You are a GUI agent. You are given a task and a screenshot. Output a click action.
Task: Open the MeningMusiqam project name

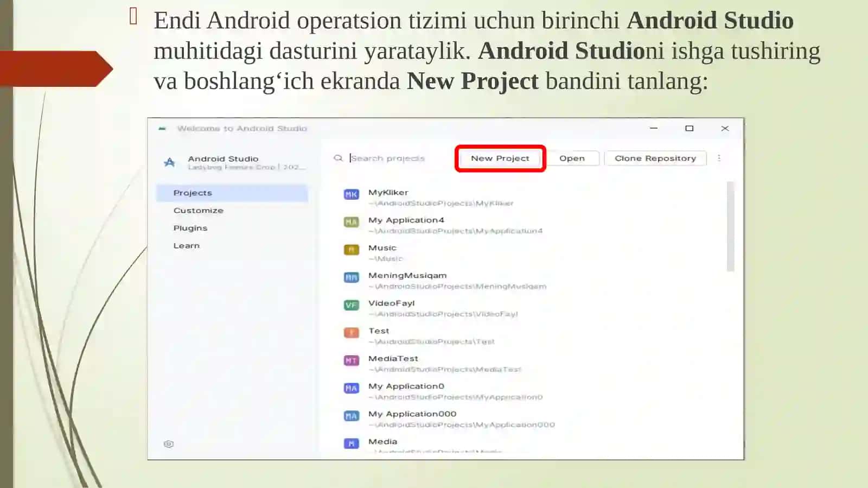[407, 275]
